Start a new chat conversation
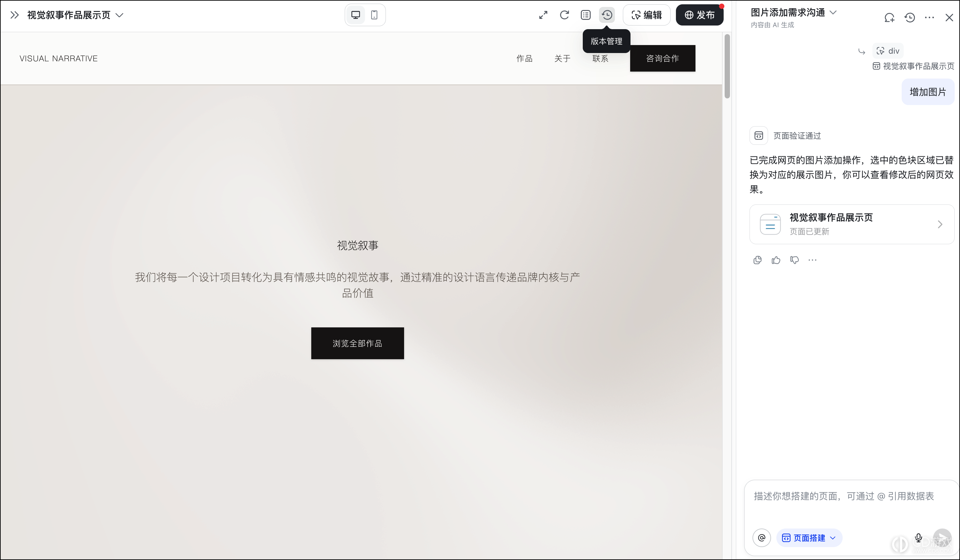 [889, 18]
